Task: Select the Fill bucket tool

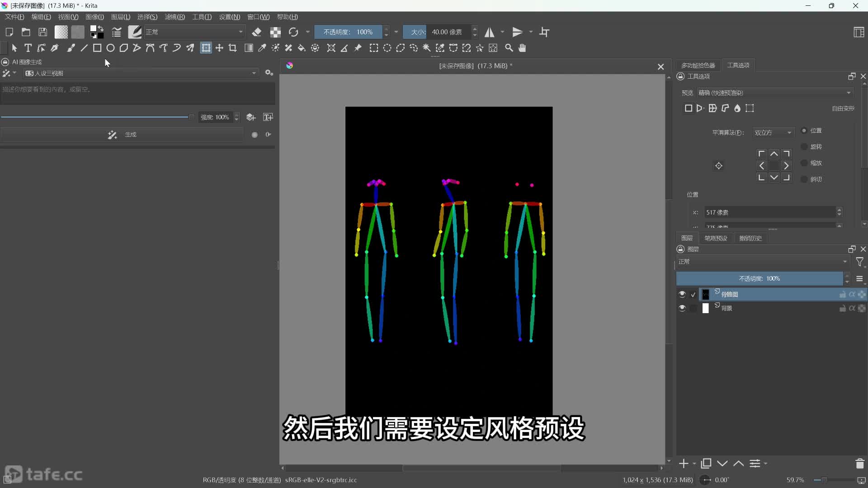Action: [302, 48]
